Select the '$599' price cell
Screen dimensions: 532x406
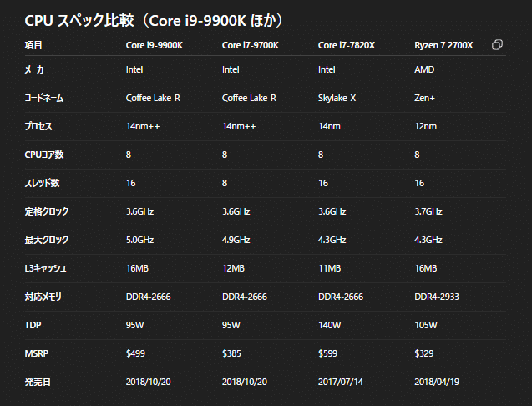pyautogui.click(x=327, y=353)
